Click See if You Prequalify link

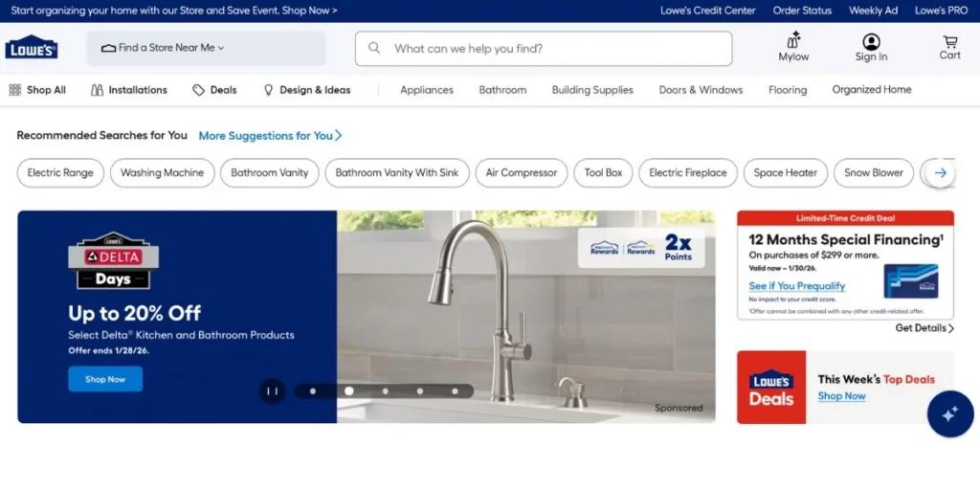tap(796, 286)
